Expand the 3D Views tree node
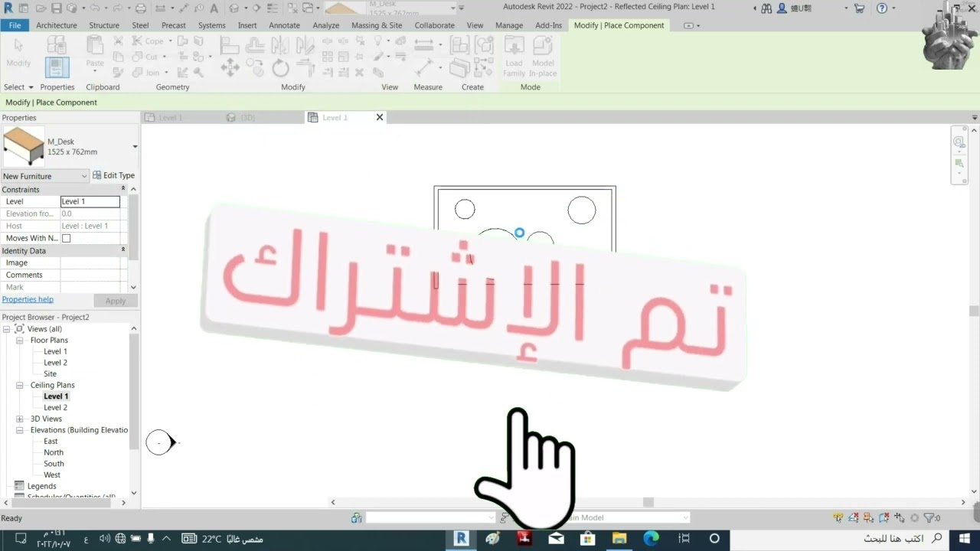The image size is (980, 551). click(x=20, y=419)
